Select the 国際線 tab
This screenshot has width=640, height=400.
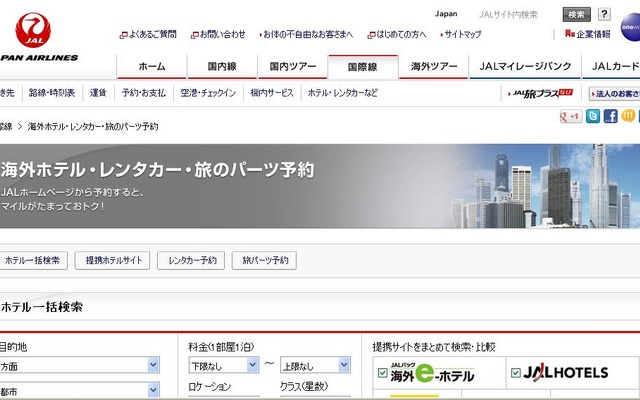pos(363,67)
